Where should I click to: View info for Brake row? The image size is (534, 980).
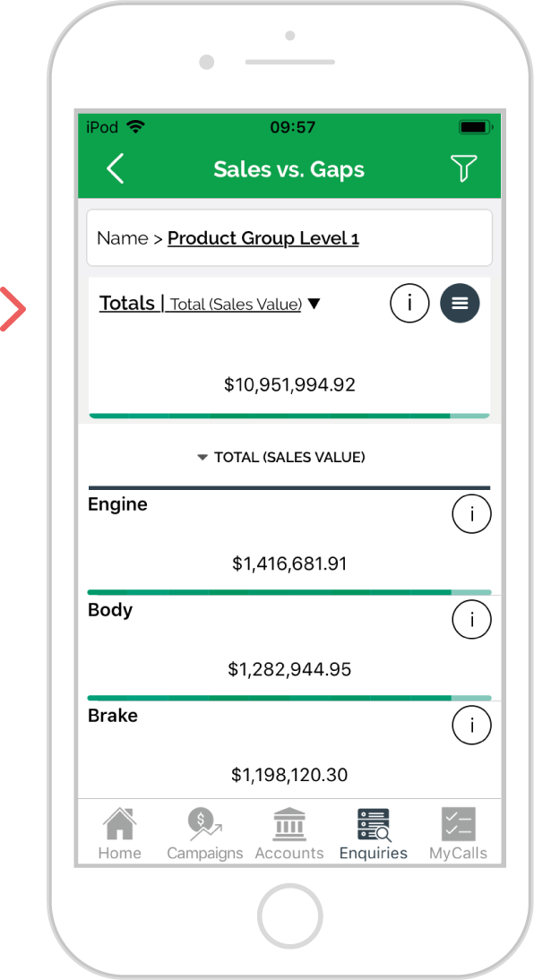click(471, 725)
